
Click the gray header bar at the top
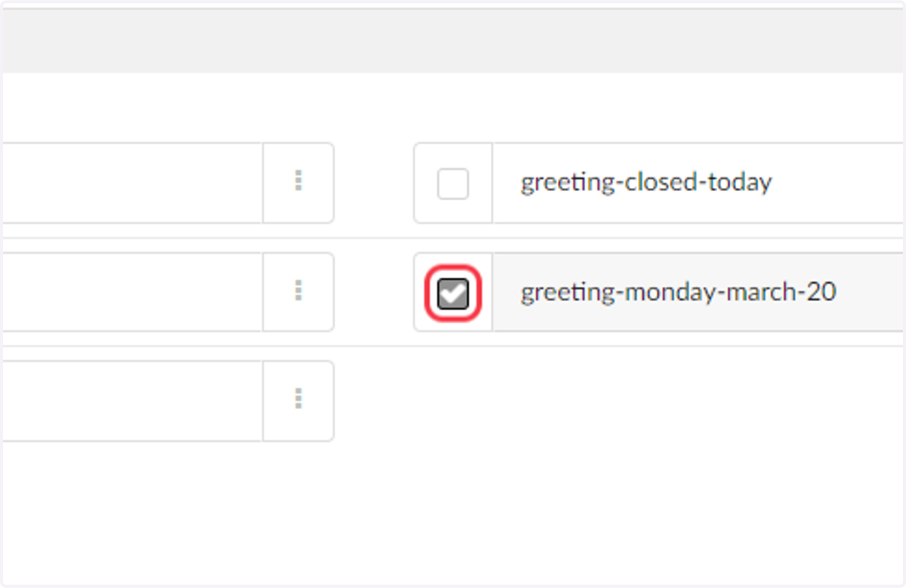coord(453,41)
